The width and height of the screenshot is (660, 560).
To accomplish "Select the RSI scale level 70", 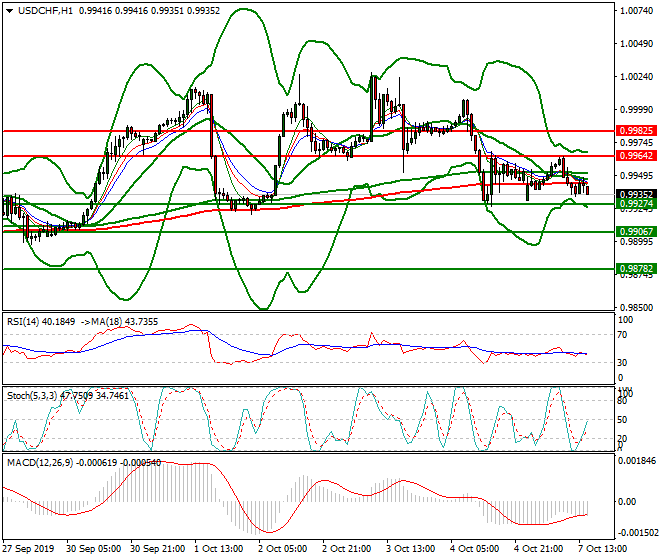I will (623, 335).
